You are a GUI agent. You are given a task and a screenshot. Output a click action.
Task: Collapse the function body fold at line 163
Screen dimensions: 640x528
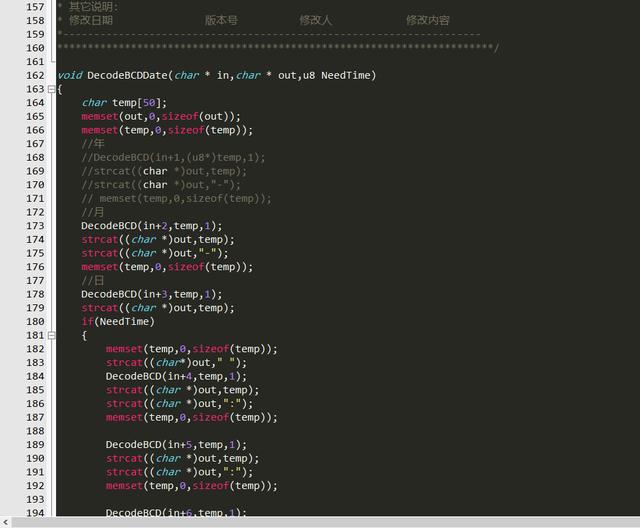point(51,89)
